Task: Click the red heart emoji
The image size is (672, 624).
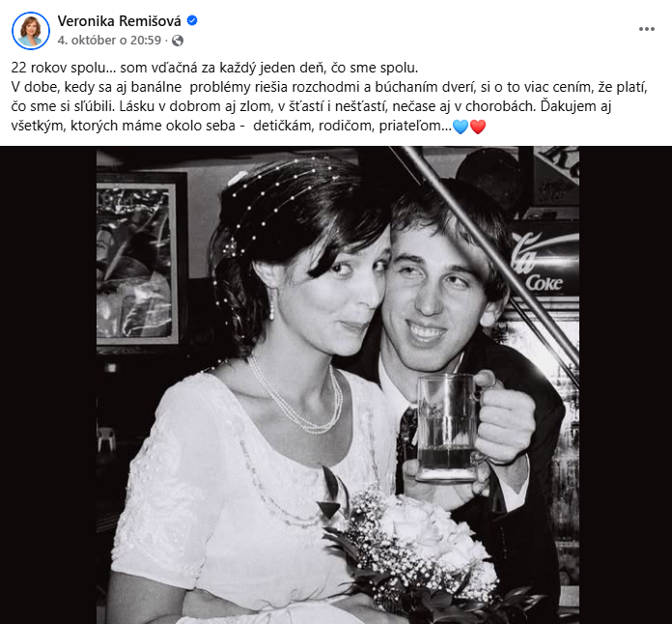Action: pyautogui.click(x=478, y=127)
